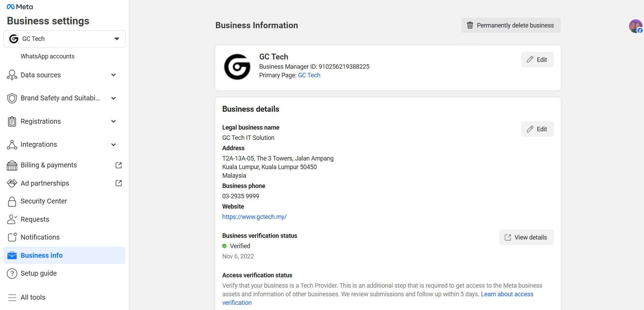
Task: Click the pencil icon in the top Edit button
Action: pyautogui.click(x=530, y=59)
